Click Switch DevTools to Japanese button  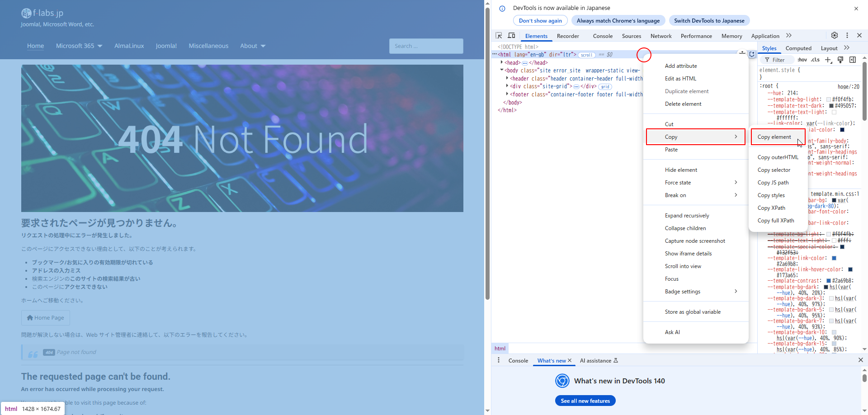tap(709, 21)
